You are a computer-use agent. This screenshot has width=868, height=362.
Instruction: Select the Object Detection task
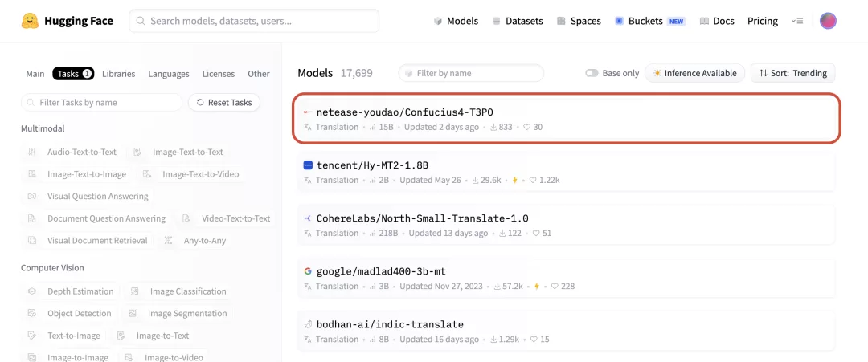(x=70, y=313)
